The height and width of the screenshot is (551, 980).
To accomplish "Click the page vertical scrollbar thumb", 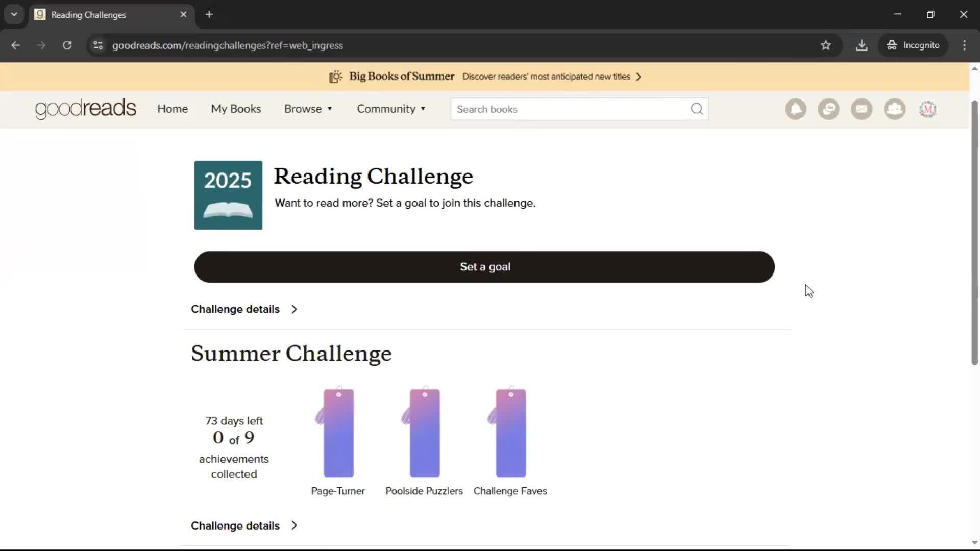I will pyautogui.click(x=974, y=232).
